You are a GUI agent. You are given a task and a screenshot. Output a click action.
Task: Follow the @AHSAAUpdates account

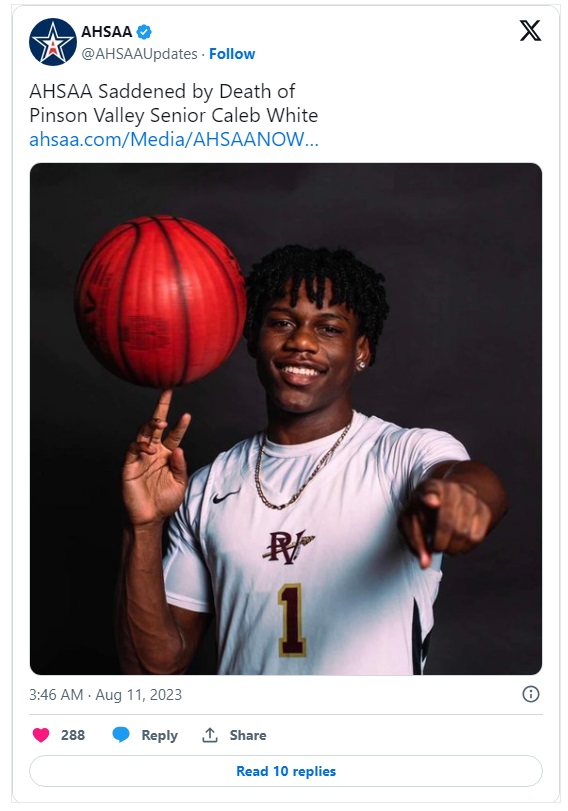[232, 54]
